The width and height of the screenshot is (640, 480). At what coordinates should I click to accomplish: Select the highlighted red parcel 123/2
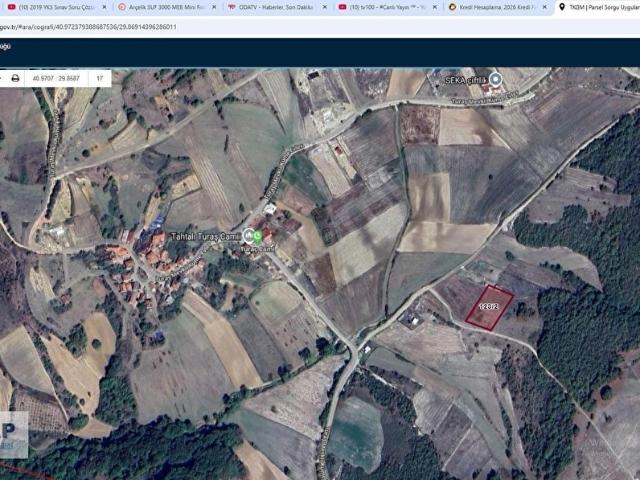point(489,307)
